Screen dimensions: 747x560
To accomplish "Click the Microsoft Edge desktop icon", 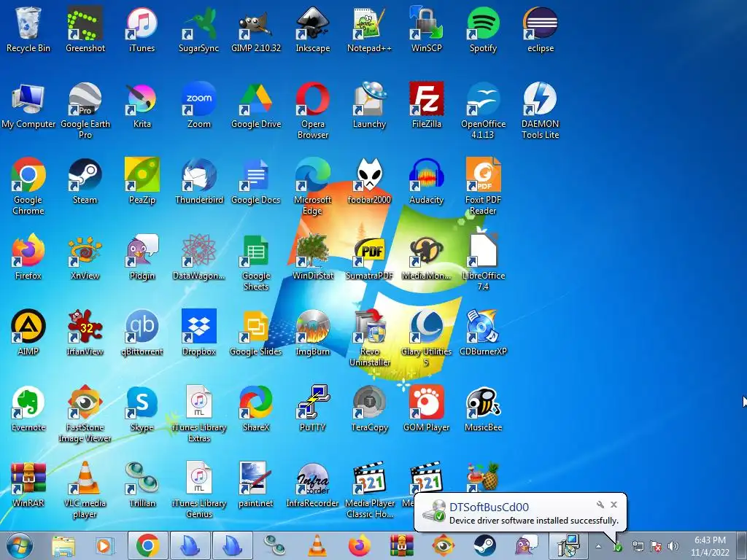I will tap(312, 186).
